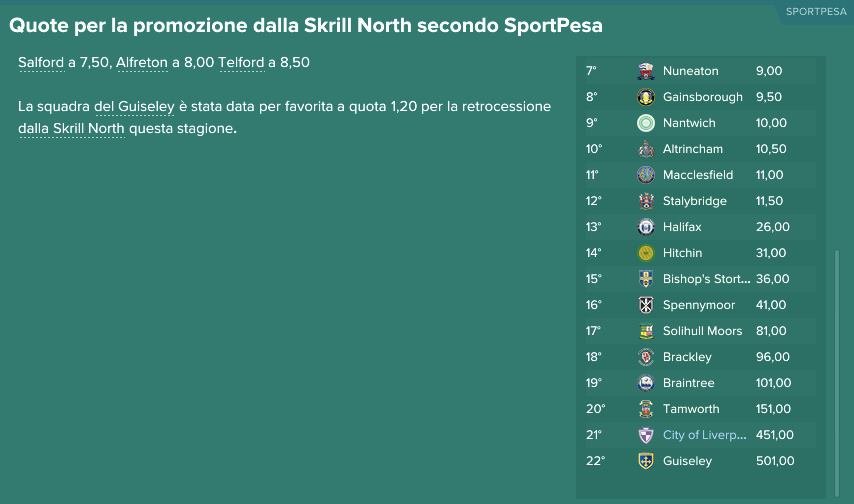Image resolution: width=854 pixels, height=504 pixels.
Task: Click the odds table vertical scrollbar
Action: tap(837, 373)
